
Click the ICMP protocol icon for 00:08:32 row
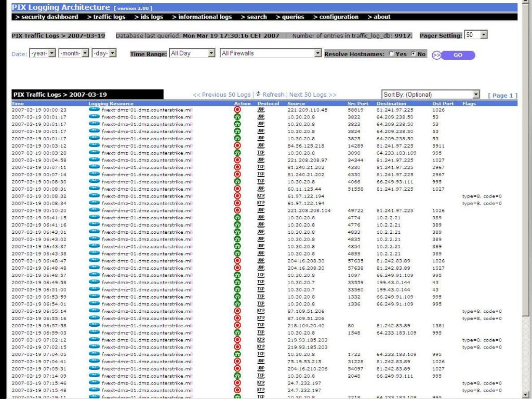(x=261, y=196)
